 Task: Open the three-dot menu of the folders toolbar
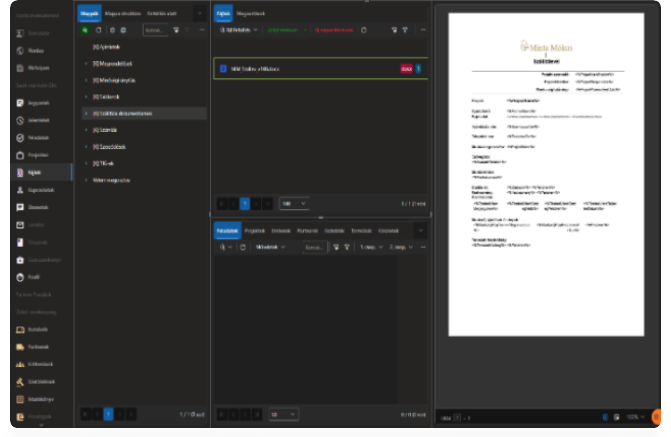(x=202, y=30)
